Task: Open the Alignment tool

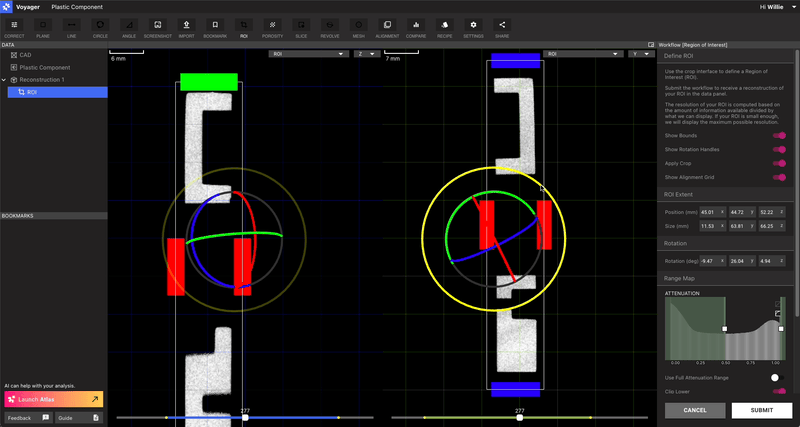Action: click(x=387, y=24)
